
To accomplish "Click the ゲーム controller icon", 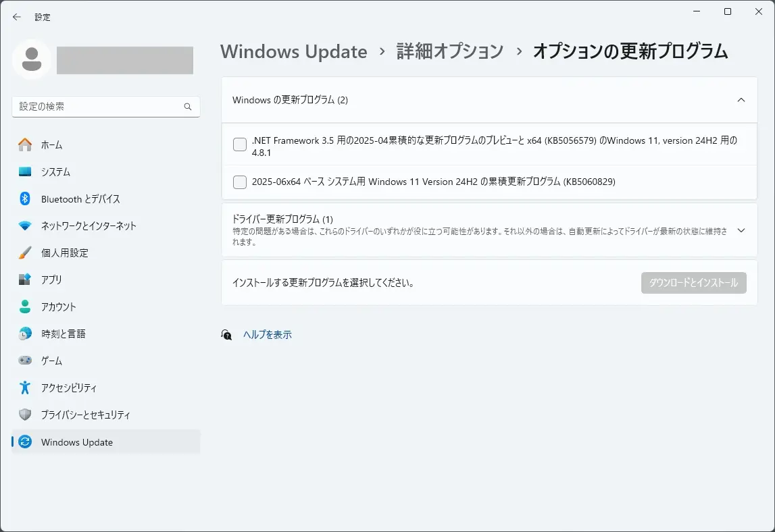I will 25,361.
